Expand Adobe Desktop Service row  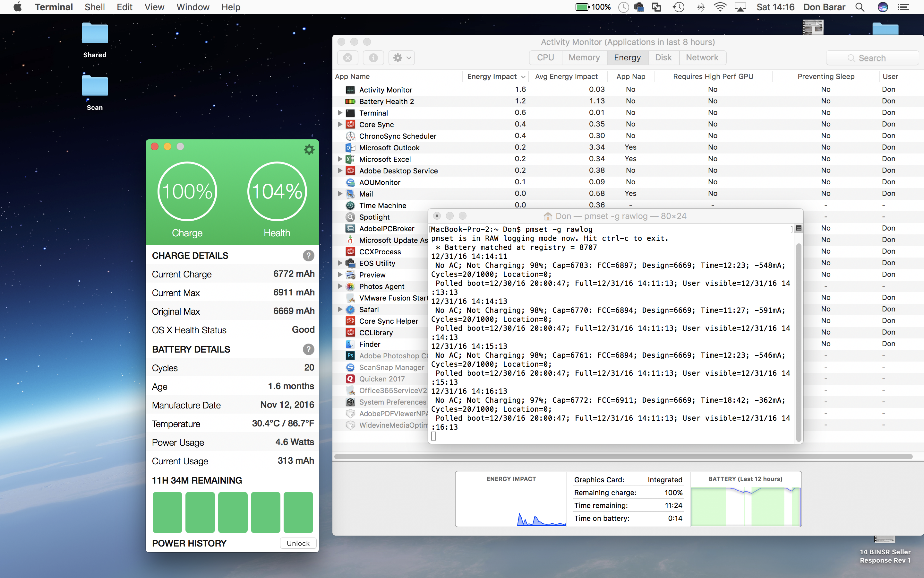(339, 171)
